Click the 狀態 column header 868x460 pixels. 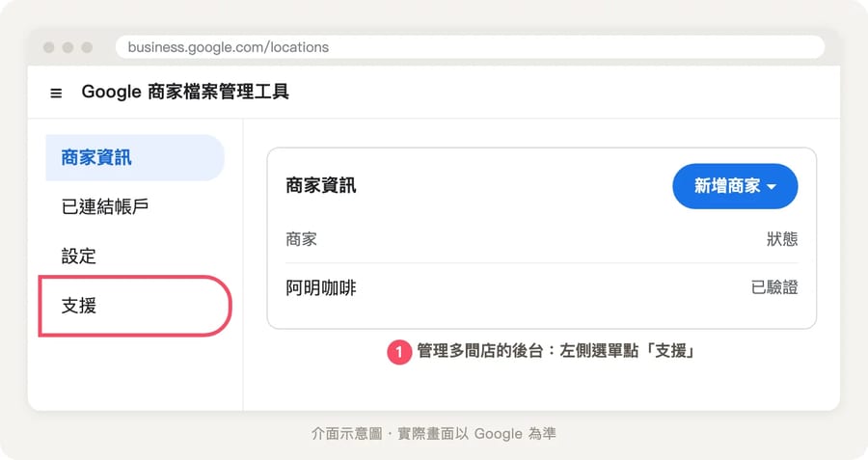[781, 239]
